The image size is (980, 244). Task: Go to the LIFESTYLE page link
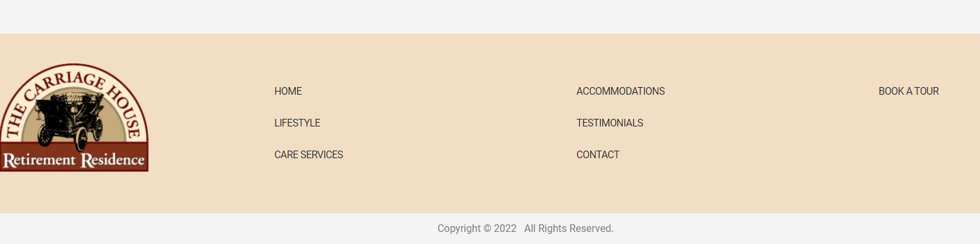tap(297, 123)
